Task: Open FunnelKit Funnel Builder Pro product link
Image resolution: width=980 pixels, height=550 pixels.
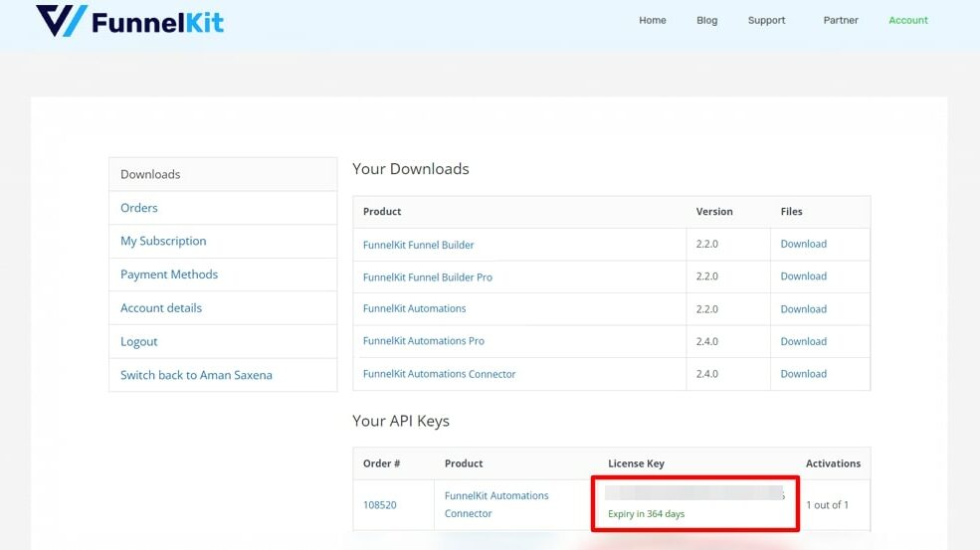Action: tap(428, 277)
